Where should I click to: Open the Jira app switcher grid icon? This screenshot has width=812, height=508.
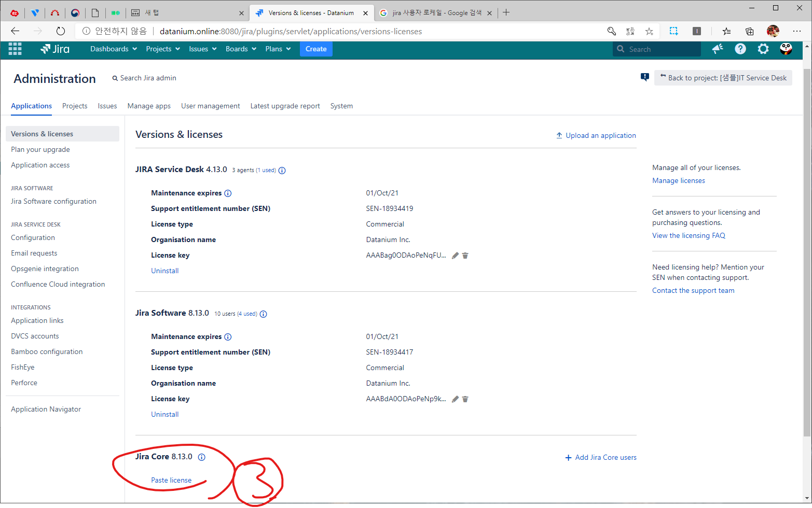[x=15, y=49]
